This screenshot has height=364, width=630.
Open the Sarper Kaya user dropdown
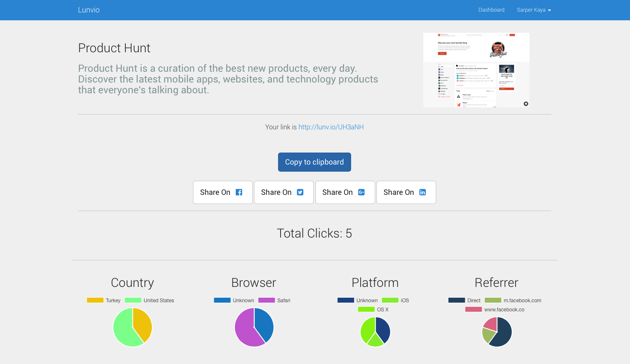(x=534, y=10)
